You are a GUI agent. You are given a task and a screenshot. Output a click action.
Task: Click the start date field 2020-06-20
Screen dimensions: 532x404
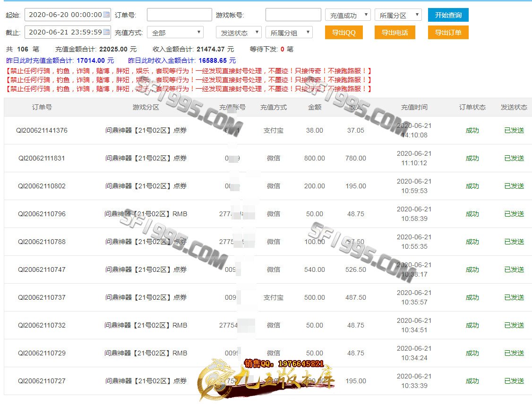click(x=64, y=15)
